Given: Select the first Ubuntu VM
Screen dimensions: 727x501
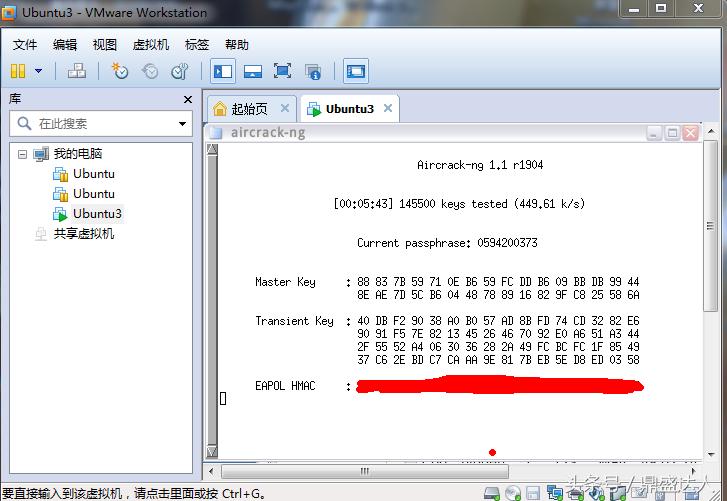Looking at the screenshot, I should click(94, 174).
